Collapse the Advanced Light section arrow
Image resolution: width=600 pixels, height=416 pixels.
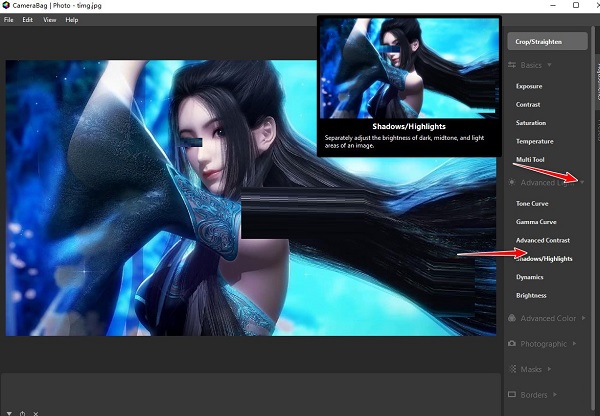[x=582, y=182]
